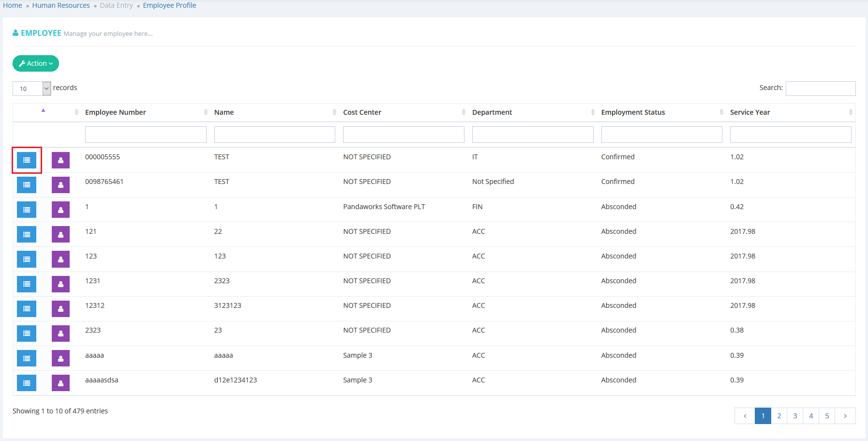This screenshot has width=868, height=441.
Task: Open blue list icon for Pandaworks employee row
Action: (27, 210)
